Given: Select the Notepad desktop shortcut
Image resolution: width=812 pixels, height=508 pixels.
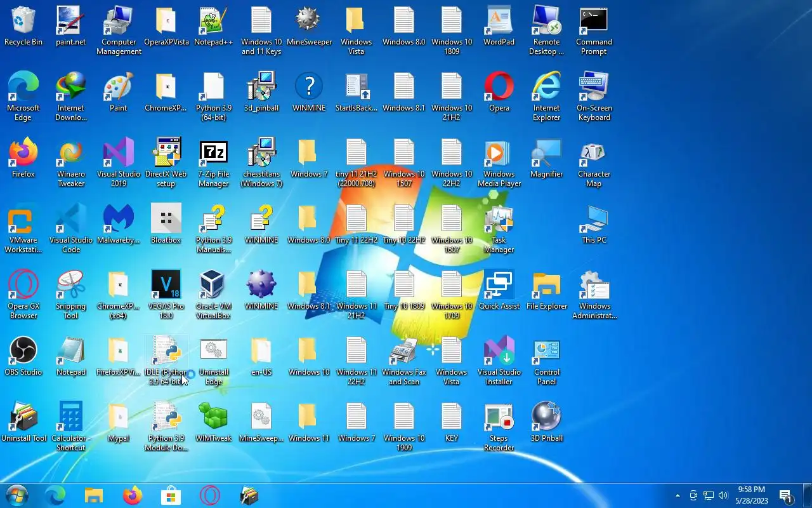Looking at the screenshot, I should tap(71, 357).
